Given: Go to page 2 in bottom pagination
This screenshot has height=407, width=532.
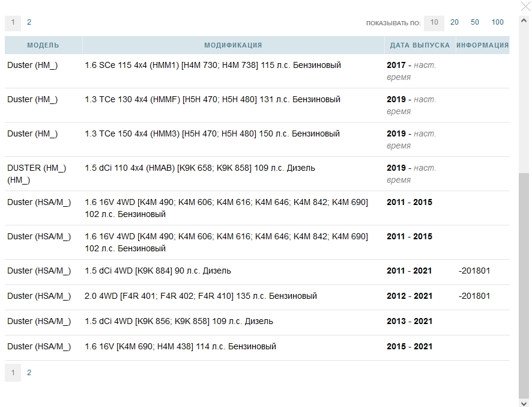Looking at the screenshot, I should coord(29,373).
